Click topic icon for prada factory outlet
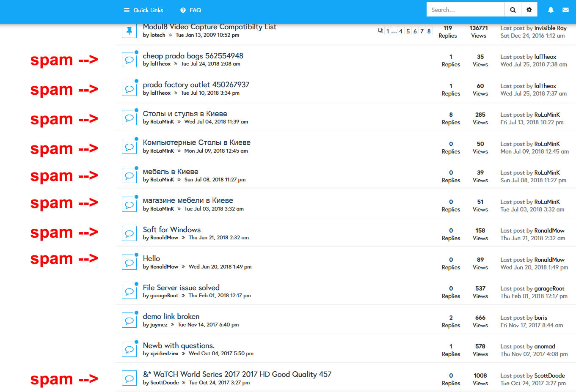 tap(129, 88)
